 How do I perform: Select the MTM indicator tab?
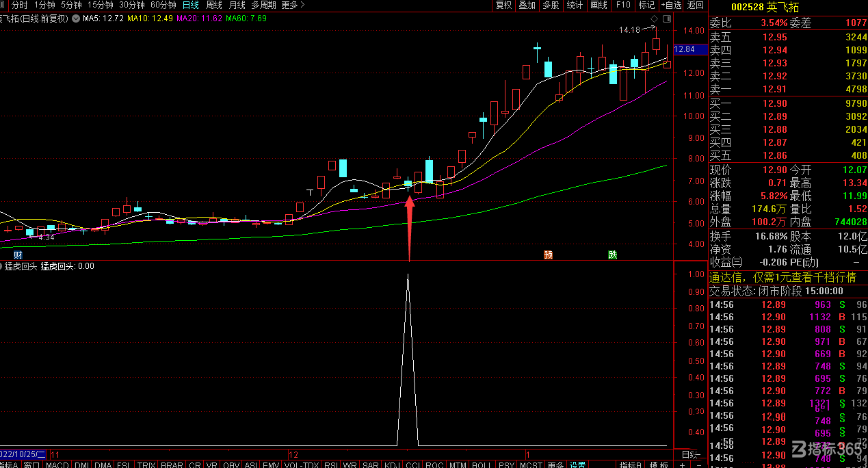pyautogui.click(x=458, y=465)
